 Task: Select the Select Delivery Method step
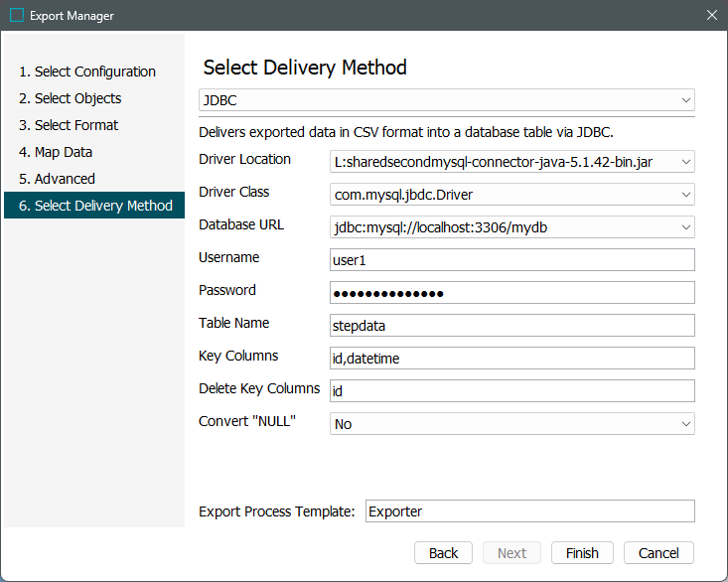click(x=95, y=206)
